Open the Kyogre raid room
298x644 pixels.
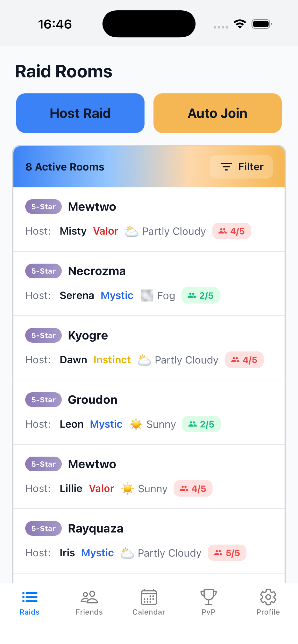click(149, 348)
